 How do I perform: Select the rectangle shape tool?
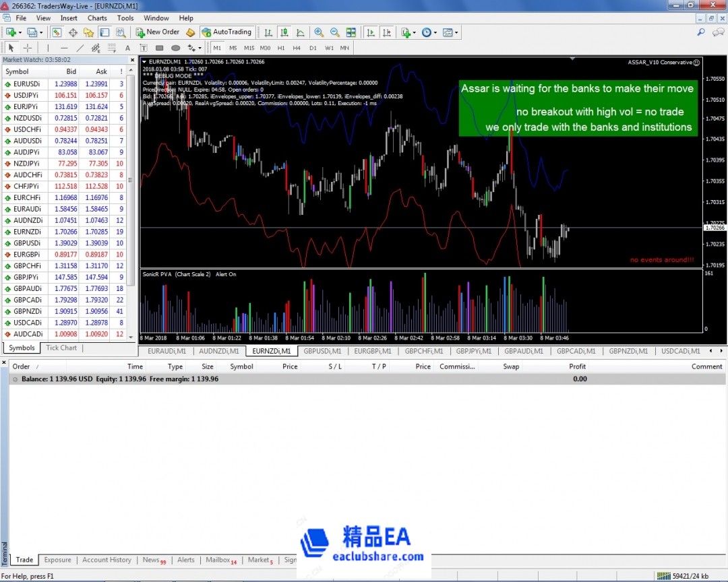tap(159, 48)
